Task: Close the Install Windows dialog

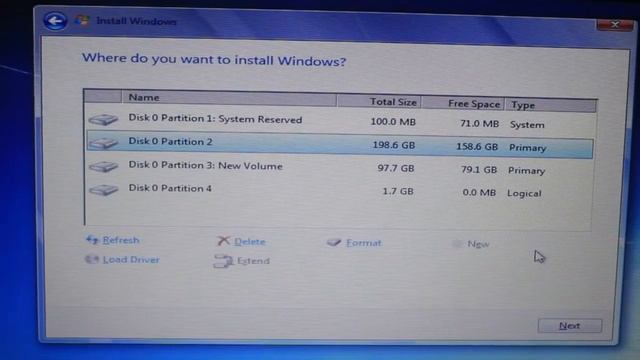Action: (615, 25)
